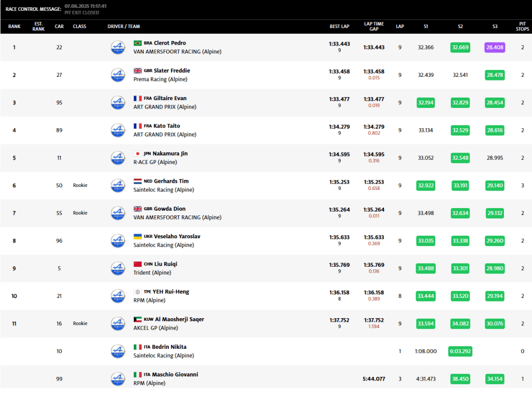Click driver name Nakamura Jin
The width and height of the screenshot is (532, 395).
[170, 154]
